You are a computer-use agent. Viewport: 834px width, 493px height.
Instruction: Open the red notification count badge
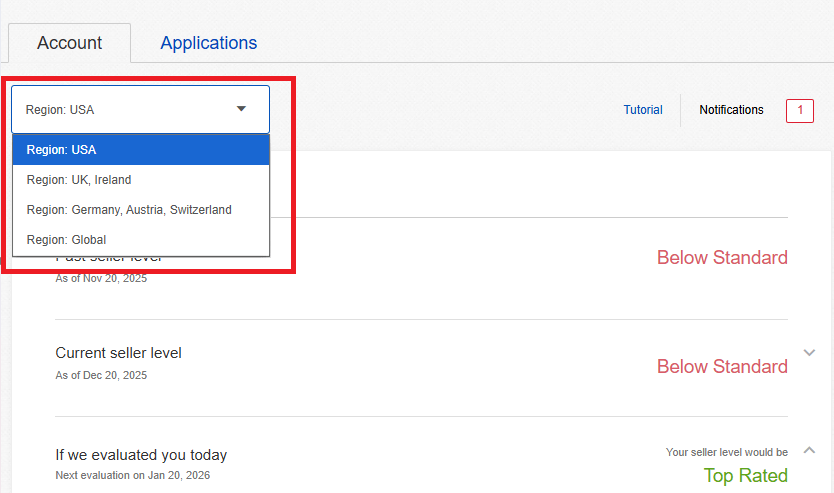point(799,111)
